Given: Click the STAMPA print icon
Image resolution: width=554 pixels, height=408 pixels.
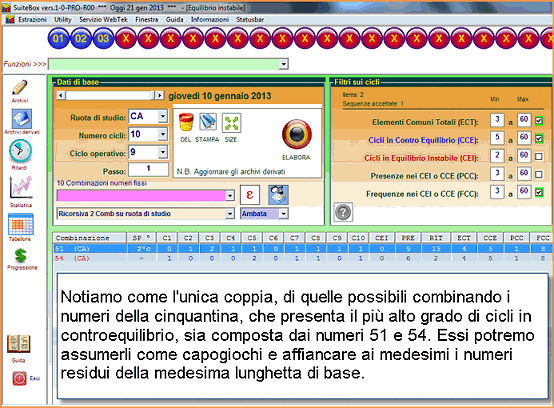Looking at the screenshot, I should click(207, 122).
